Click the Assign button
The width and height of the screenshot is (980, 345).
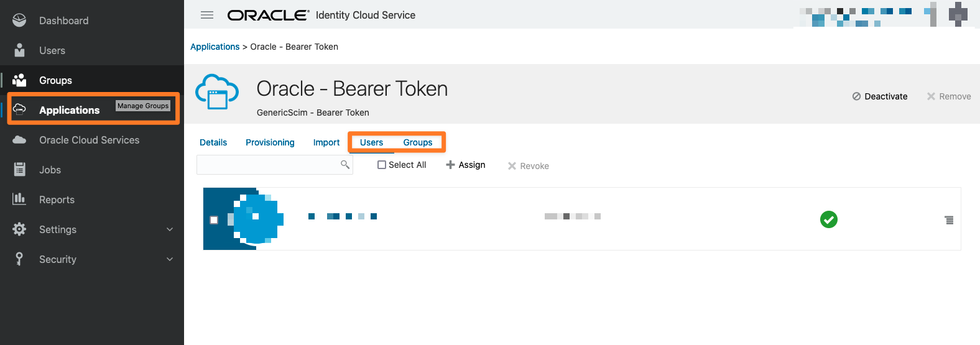[466, 165]
